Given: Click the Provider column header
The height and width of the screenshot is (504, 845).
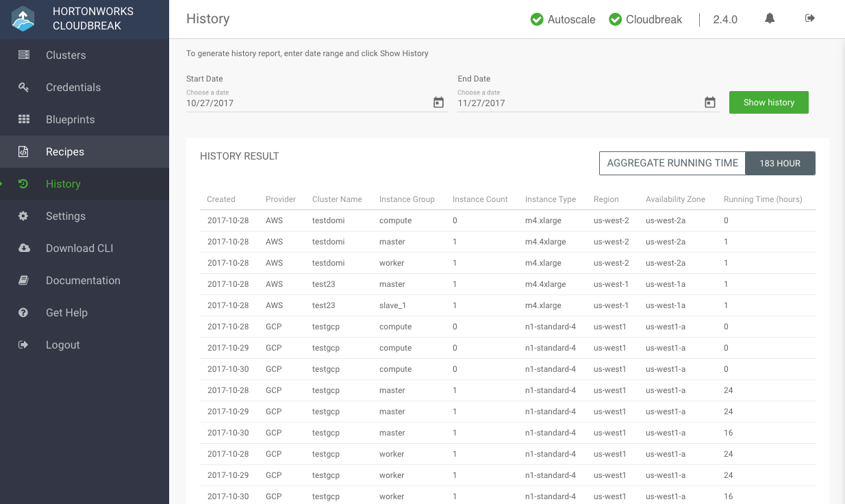Looking at the screenshot, I should pyautogui.click(x=281, y=199).
